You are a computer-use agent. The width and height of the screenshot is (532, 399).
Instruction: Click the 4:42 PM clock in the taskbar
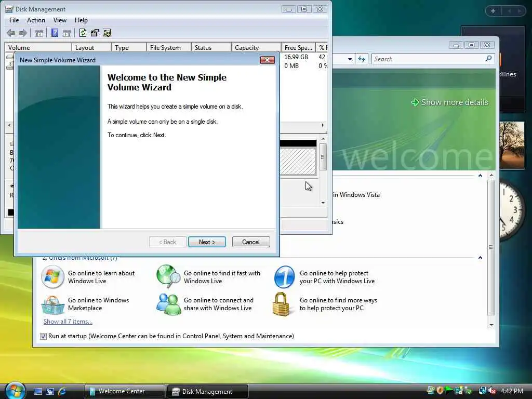pos(512,391)
